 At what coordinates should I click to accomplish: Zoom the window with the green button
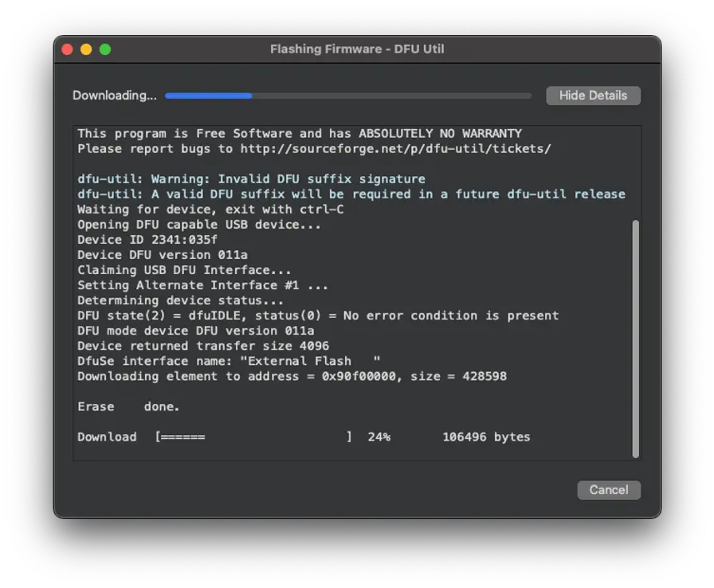tap(105, 49)
